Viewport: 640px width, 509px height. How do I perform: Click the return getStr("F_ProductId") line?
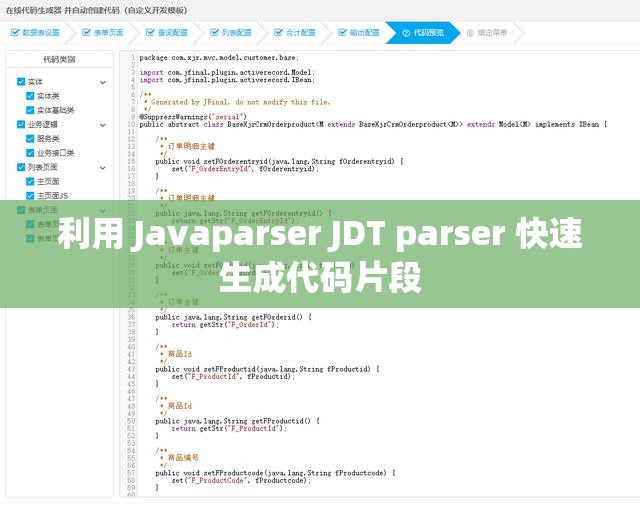tap(229, 428)
